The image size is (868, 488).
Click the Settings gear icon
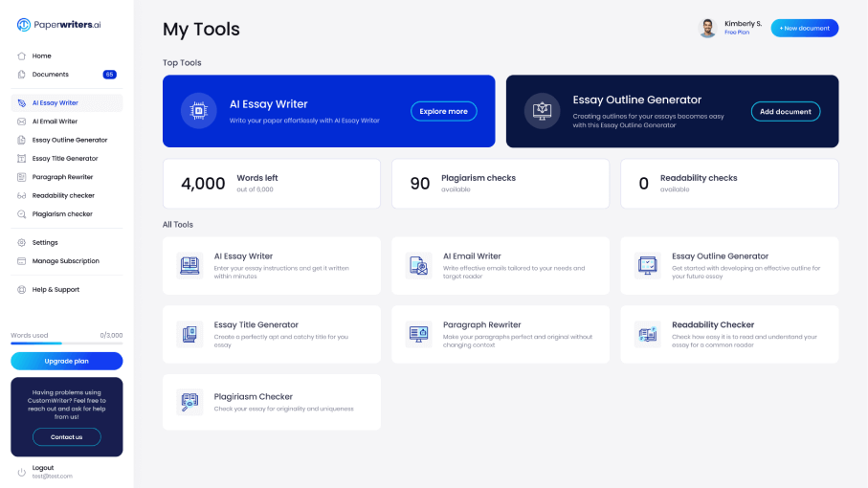point(22,242)
